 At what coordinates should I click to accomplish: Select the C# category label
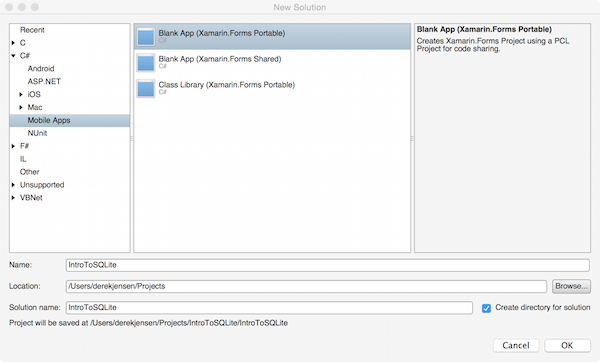24,56
